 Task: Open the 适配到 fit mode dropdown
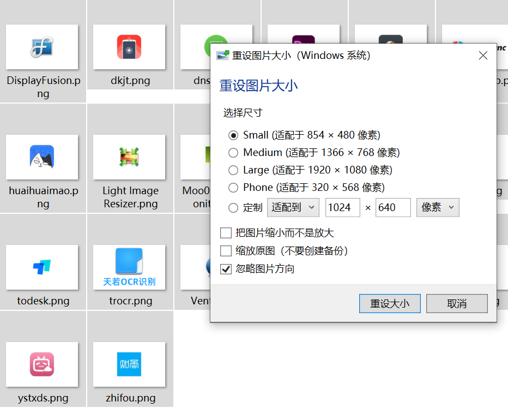pos(293,208)
